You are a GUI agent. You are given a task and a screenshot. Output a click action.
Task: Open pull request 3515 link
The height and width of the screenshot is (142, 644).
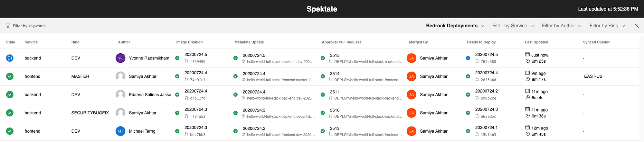coord(335,55)
